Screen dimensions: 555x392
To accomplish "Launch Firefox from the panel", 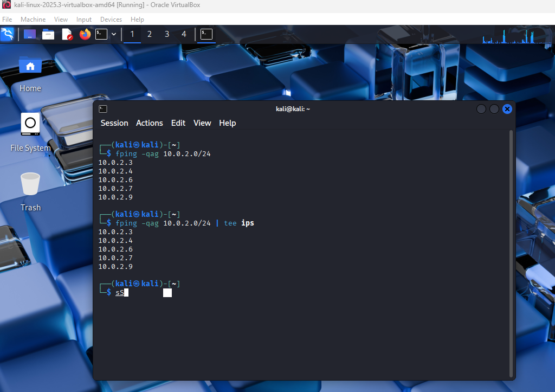I will click(x=85, y=34).
